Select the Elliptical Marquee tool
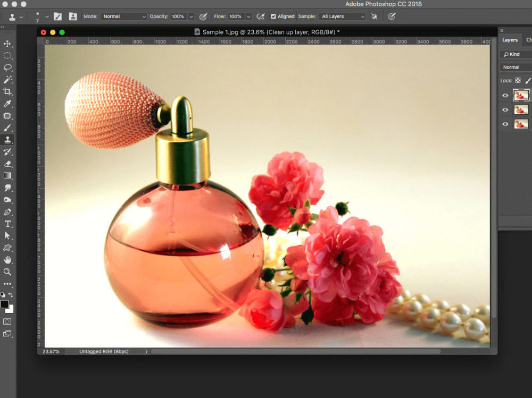This screenshot has width=532, height=398. (7, 56)
